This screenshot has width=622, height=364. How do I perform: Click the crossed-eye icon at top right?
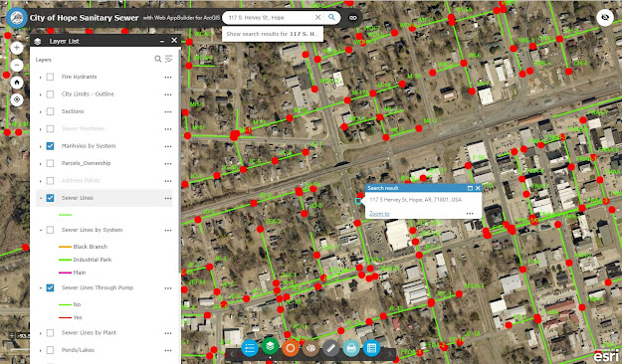coord(605,18)
